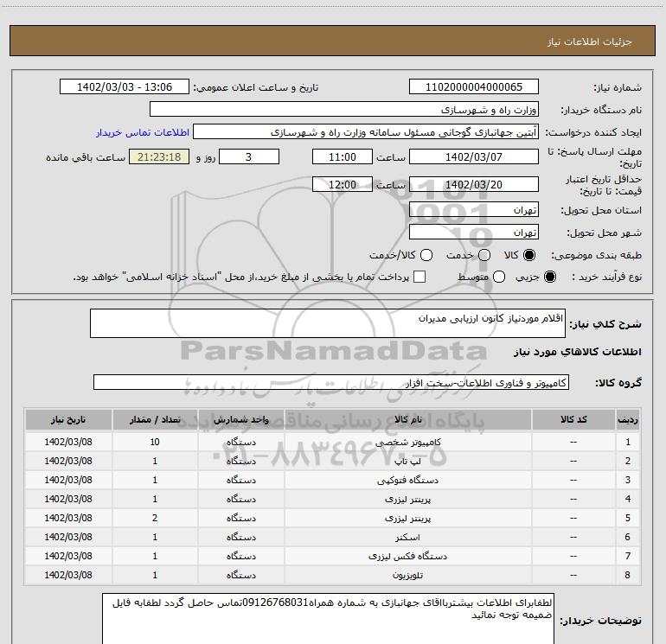Select the لپ تاپ item row
This screenshot has height=644, width=666.
332,461
